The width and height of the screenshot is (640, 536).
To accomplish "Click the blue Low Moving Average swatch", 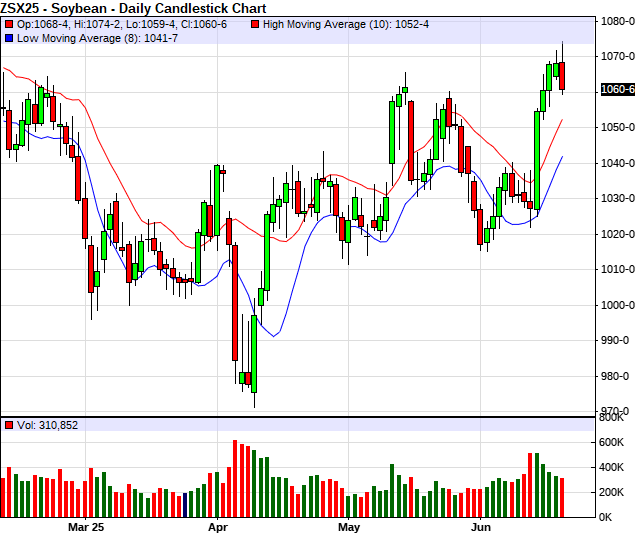I will [x=10, y=37].
